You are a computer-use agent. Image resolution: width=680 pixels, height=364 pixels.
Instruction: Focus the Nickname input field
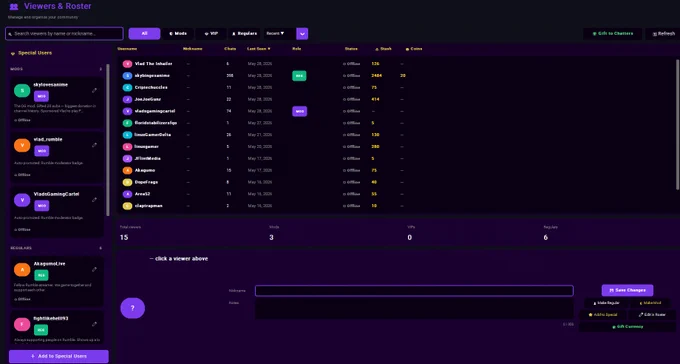414,291
